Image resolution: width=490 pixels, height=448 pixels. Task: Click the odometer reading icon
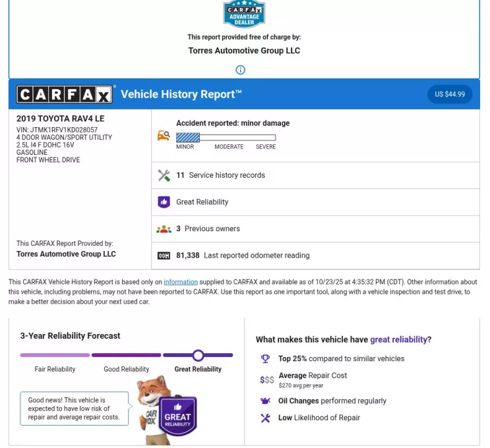click(x=164, y=256)
